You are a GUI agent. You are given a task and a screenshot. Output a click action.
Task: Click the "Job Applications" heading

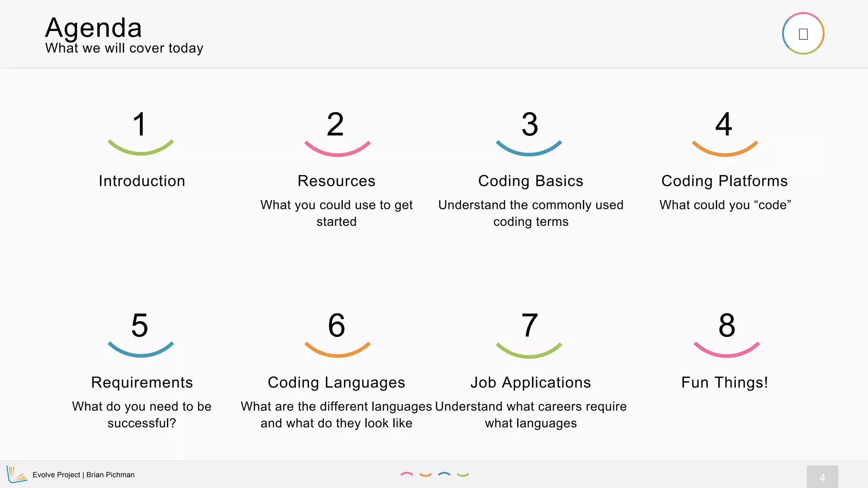click(531, 383)
